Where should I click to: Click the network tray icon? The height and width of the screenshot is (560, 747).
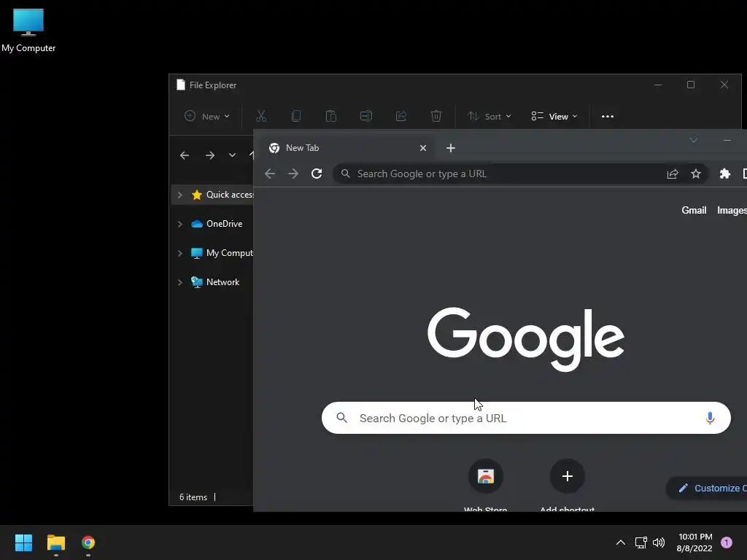coord(640,542)
